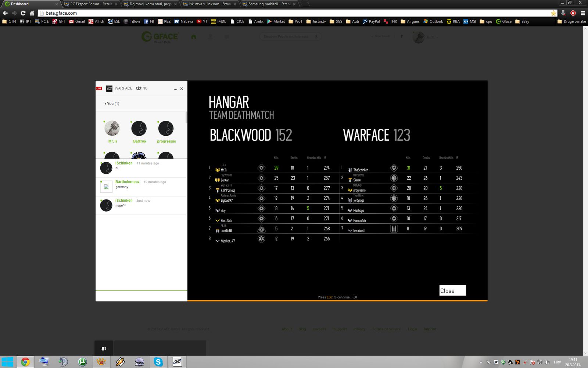Screen dimensions: 588x368
Task: Open BaXтAн user avatar
Action: 139,128
